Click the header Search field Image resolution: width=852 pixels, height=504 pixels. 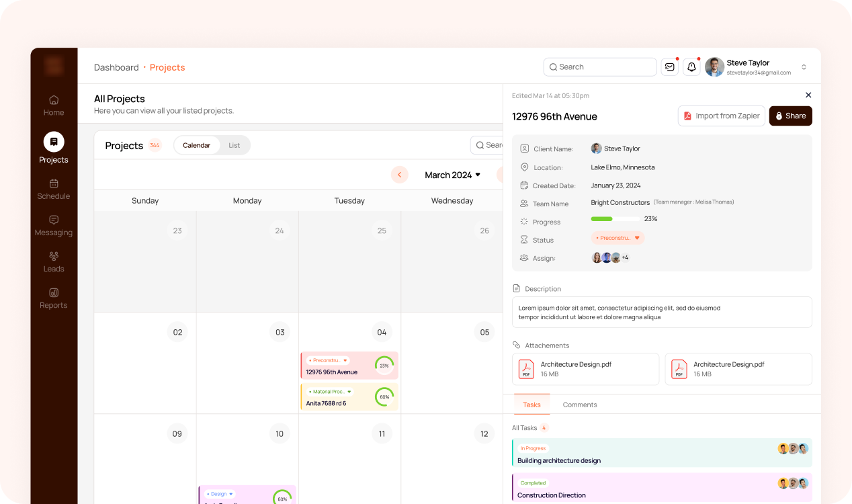point(600,67)
